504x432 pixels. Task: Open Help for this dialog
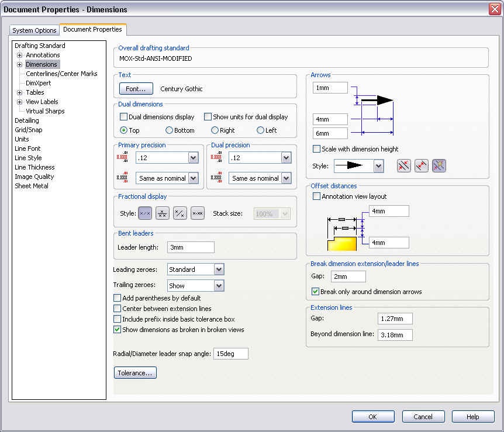tap(473, 417)
